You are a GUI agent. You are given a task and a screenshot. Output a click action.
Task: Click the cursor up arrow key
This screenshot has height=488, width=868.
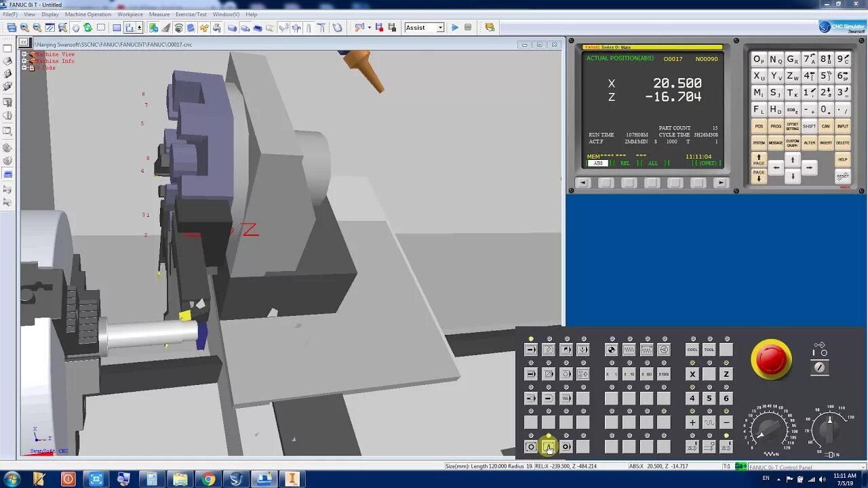coord(792,160)
